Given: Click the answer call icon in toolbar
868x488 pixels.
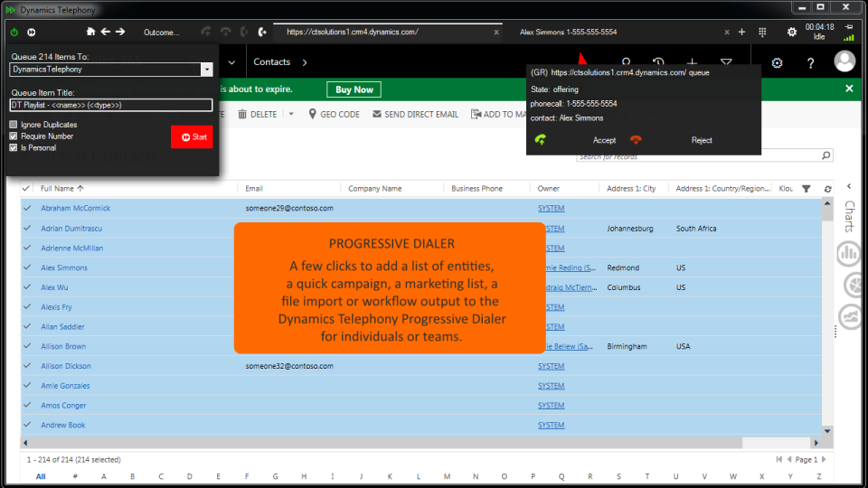Looking at the screenshot, I should pos(206,33).
